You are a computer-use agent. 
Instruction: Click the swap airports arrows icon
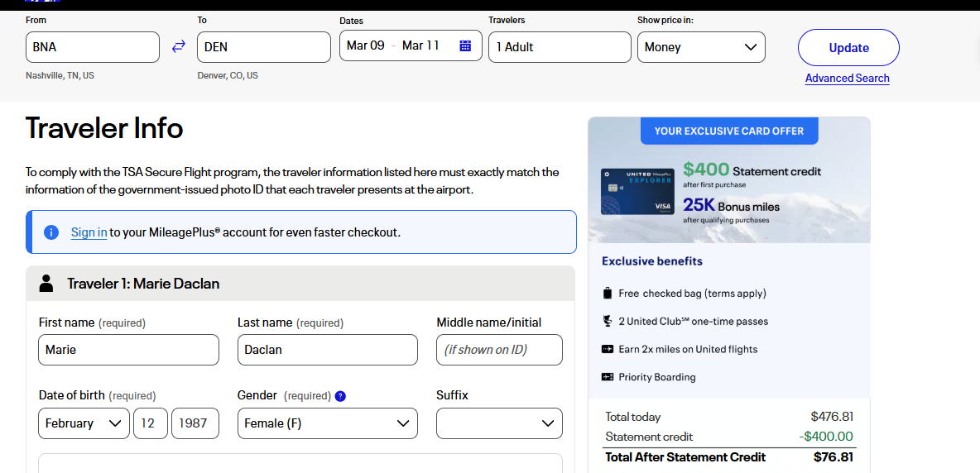(179, 47)
